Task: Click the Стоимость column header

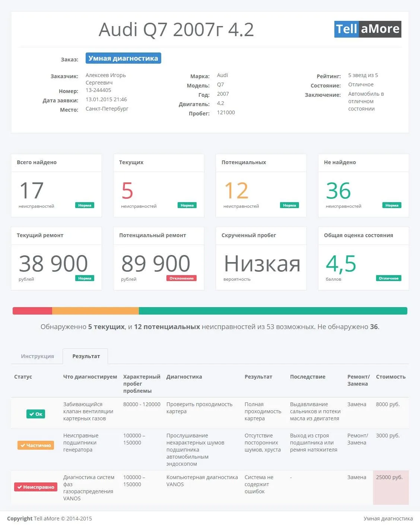Action: 391,377
